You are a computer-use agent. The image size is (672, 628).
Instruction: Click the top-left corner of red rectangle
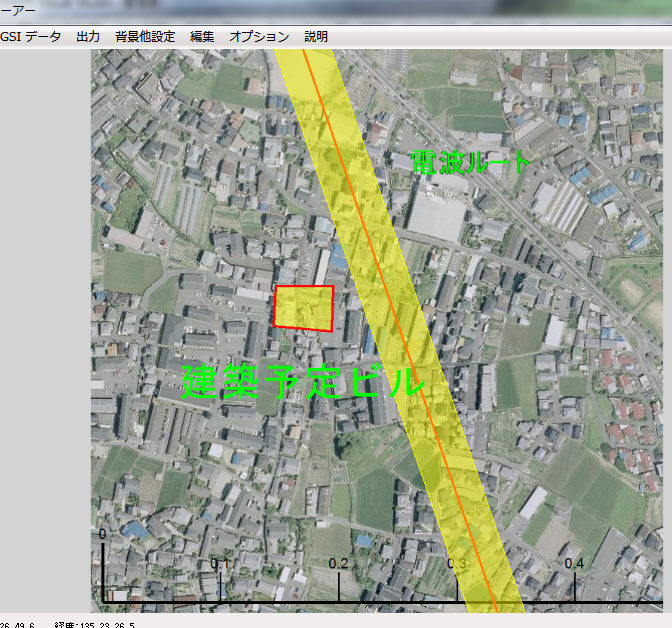pos(275,288)
